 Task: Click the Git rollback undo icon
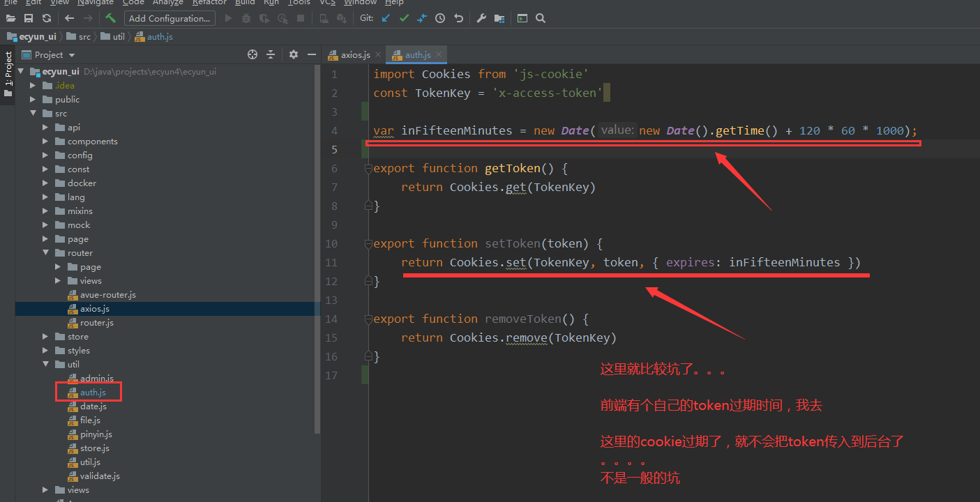[458, 18]
